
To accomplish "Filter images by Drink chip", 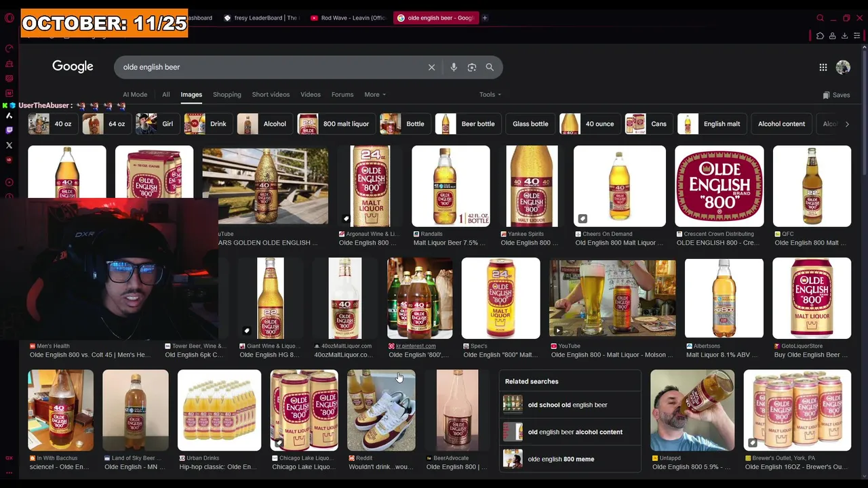I will pyautogui.click(x=208, y=124).
